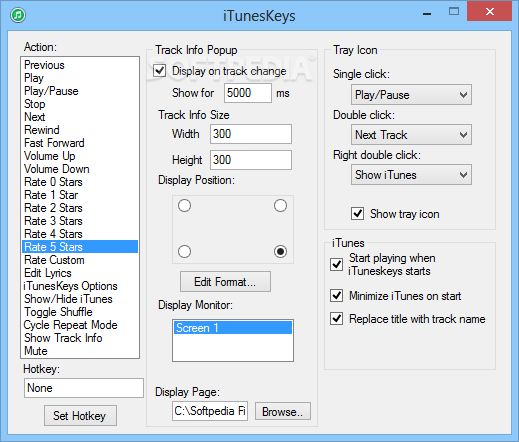519x442 pixels.
Task: Click the Width input field
Action: point(251,134)
